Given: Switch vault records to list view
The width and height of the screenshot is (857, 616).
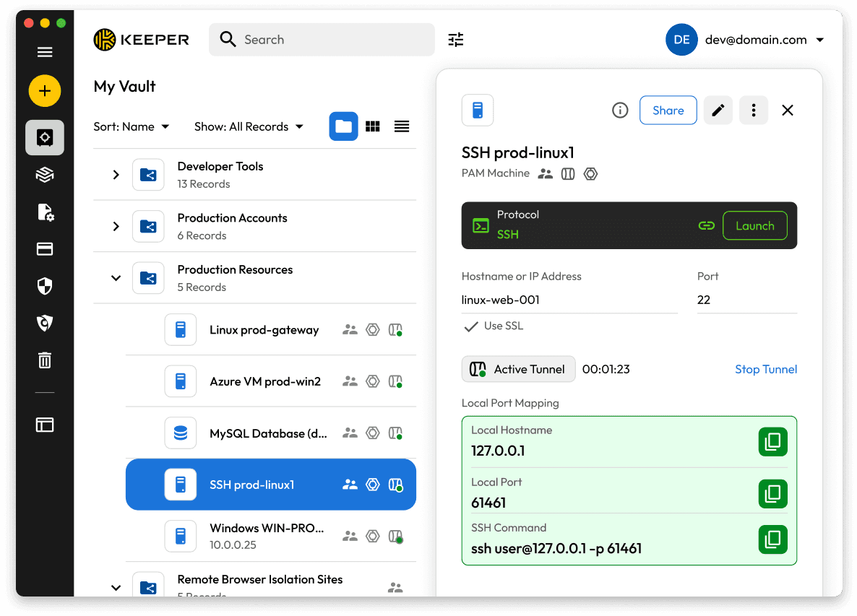Looking at the screenshot, I should (x=402, y=126).
